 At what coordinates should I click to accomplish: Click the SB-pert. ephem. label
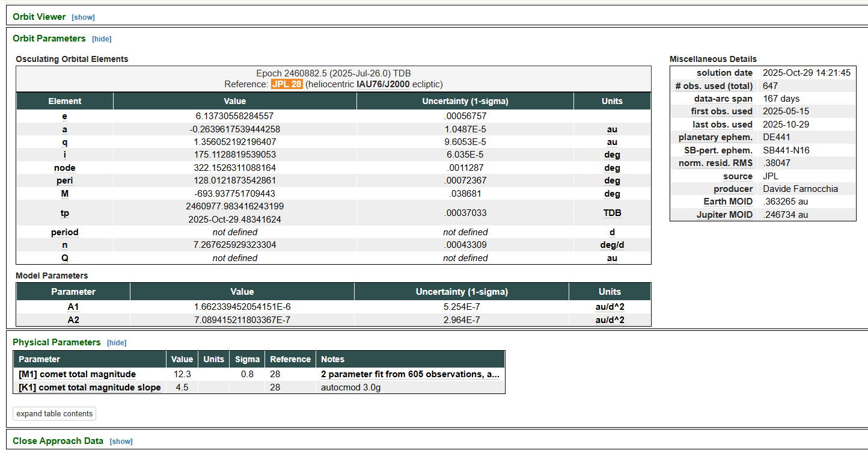718,150
